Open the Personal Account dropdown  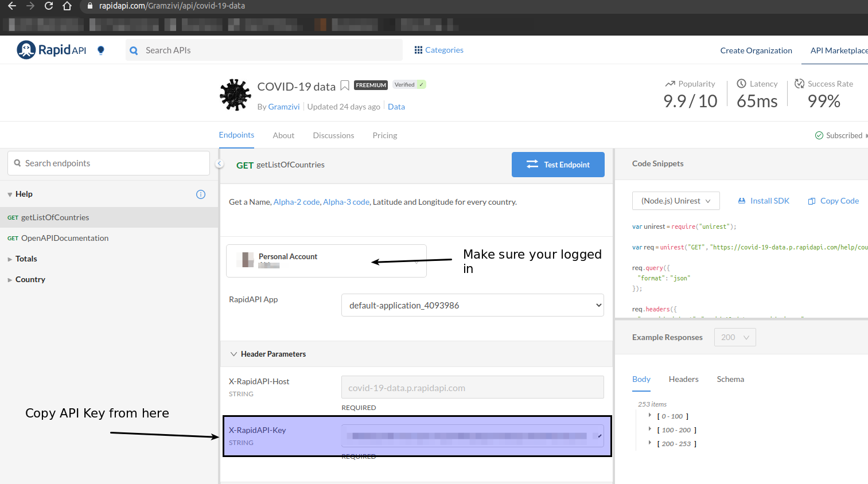326,261
